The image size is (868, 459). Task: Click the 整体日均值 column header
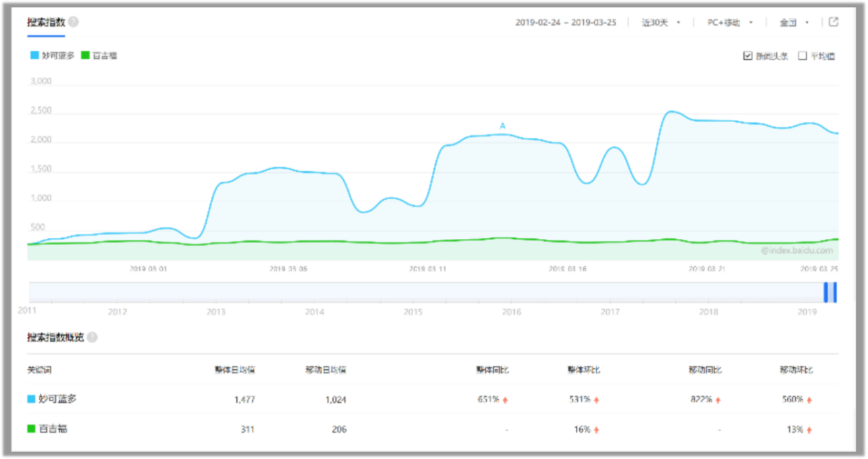pyautogui.click(x=235, y=369)
